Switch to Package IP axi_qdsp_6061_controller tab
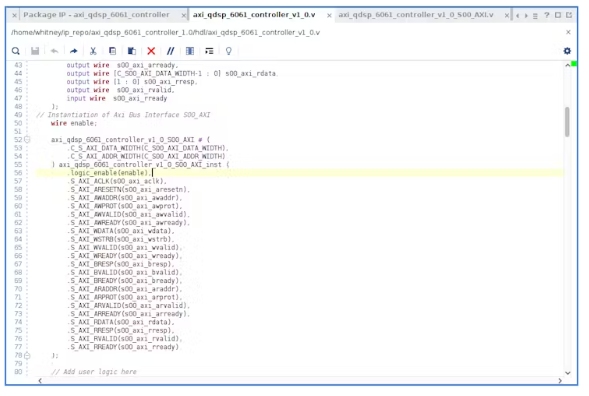The image size is (589, 396). click(x=96, y=15)
